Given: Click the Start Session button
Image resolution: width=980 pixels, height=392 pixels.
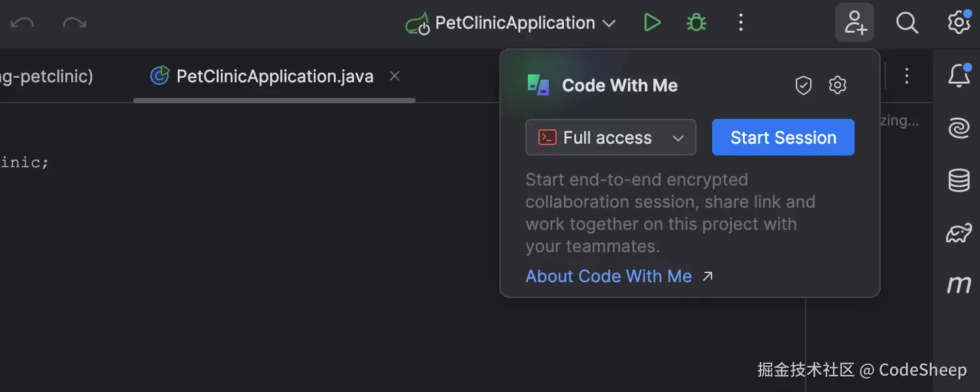Looking at the screenshot, I should tap(783, 137).
